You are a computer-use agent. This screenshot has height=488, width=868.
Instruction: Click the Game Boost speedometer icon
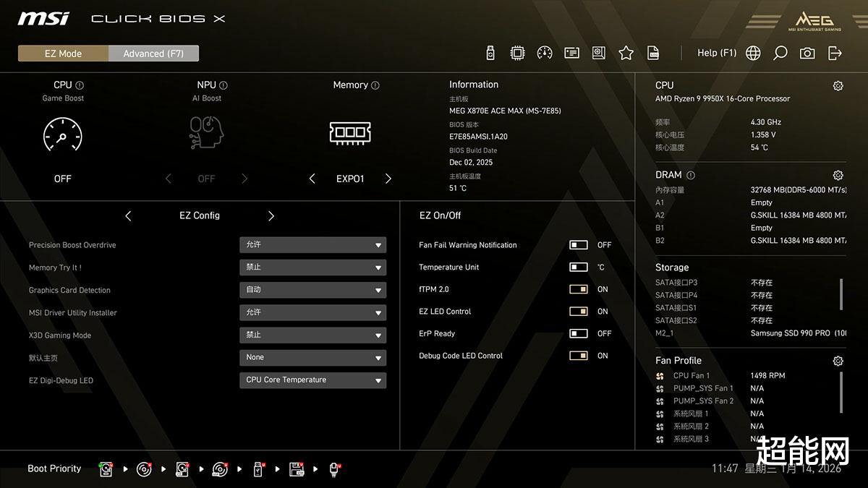tap(63, 134)
